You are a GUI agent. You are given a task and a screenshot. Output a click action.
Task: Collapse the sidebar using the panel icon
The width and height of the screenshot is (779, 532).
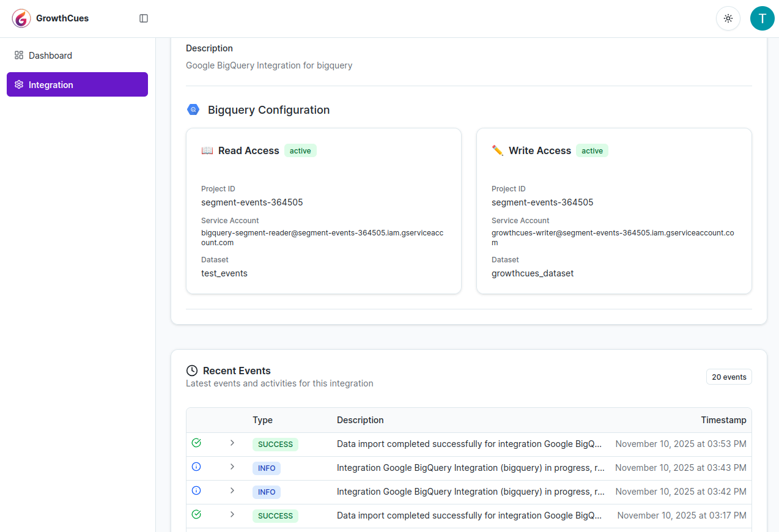(x=144, y=18)
